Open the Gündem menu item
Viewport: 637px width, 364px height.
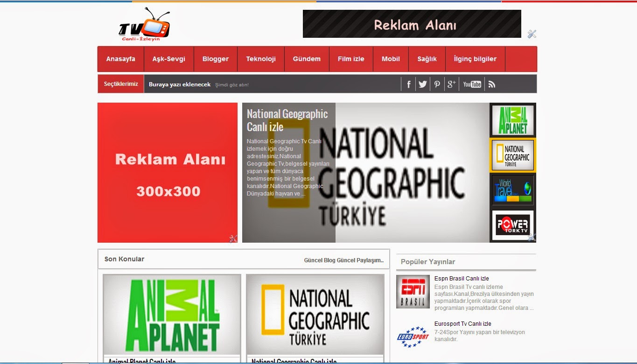tap(307, 59)
